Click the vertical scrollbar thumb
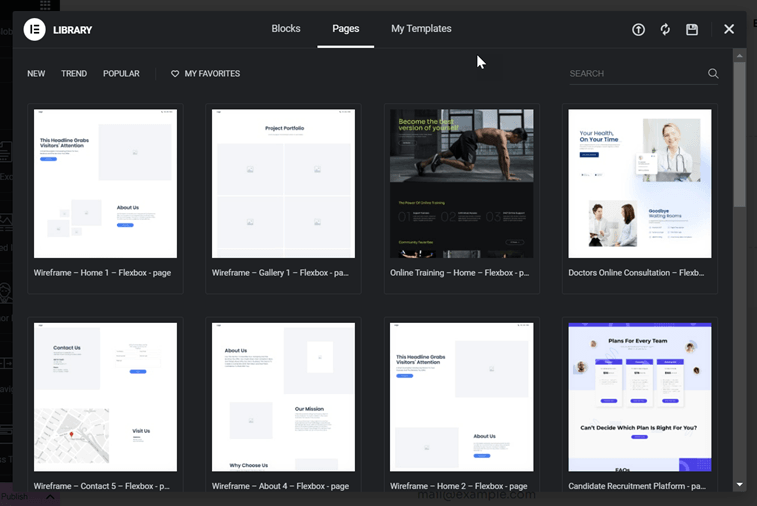Image resolution: width=757 pixels, height=506 pixels. [x=740, y=134]
